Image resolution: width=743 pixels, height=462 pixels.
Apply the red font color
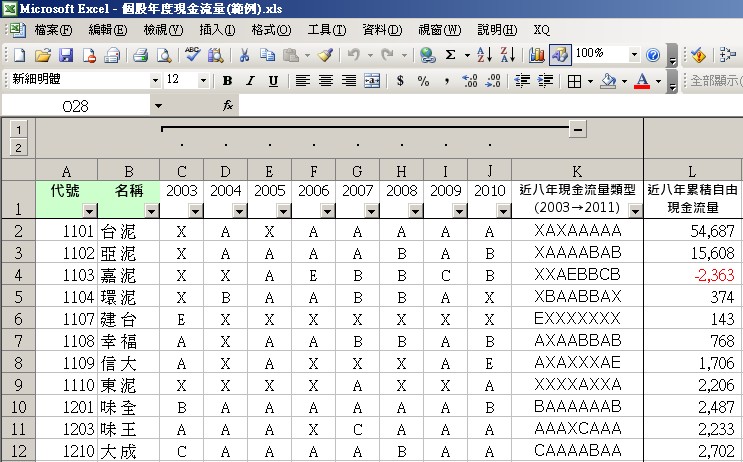point(642,81)
